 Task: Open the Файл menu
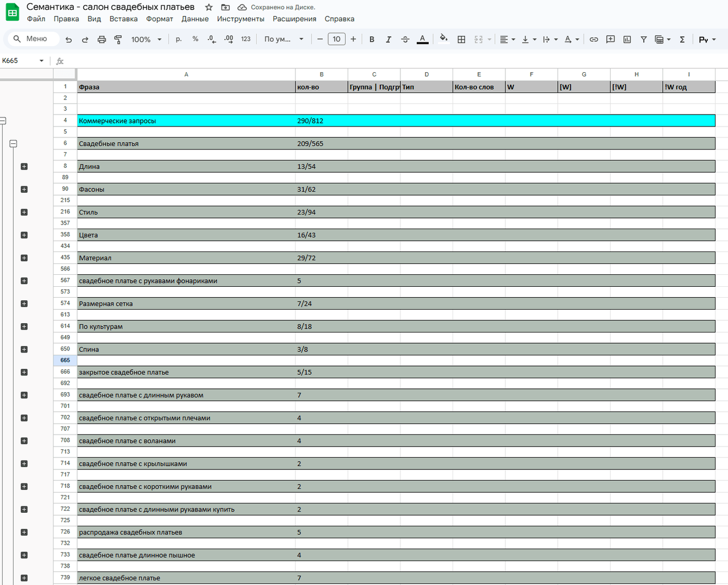pos(36,19)
